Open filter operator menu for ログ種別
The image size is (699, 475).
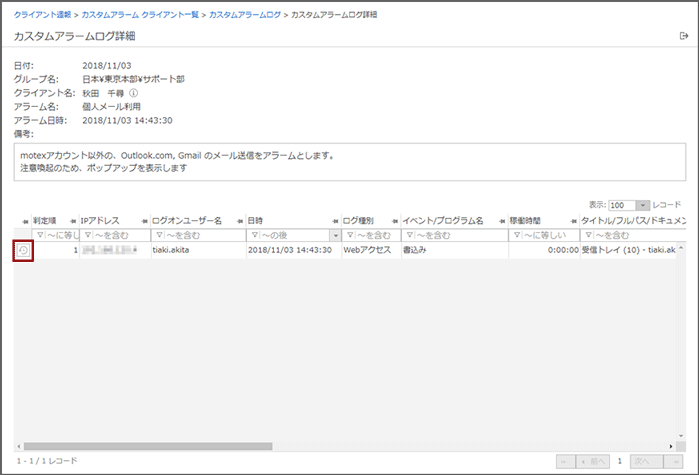click(x=349, y=235)
